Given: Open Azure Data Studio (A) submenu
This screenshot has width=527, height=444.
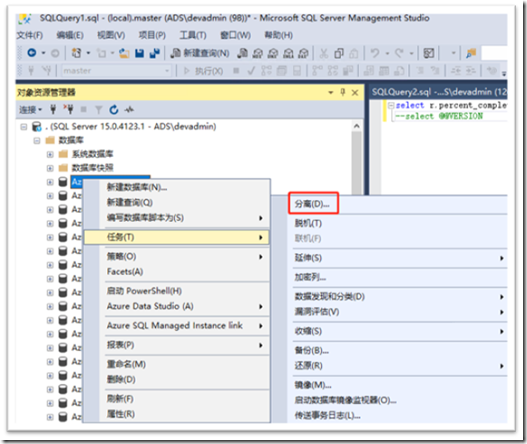Looking at the screenshot, I should 176,306.
